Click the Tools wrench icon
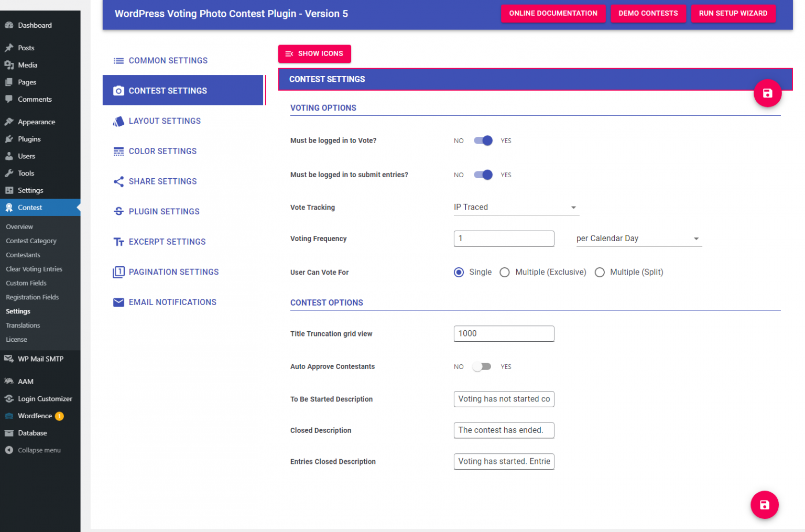805x532 pixels. (9, 173)
